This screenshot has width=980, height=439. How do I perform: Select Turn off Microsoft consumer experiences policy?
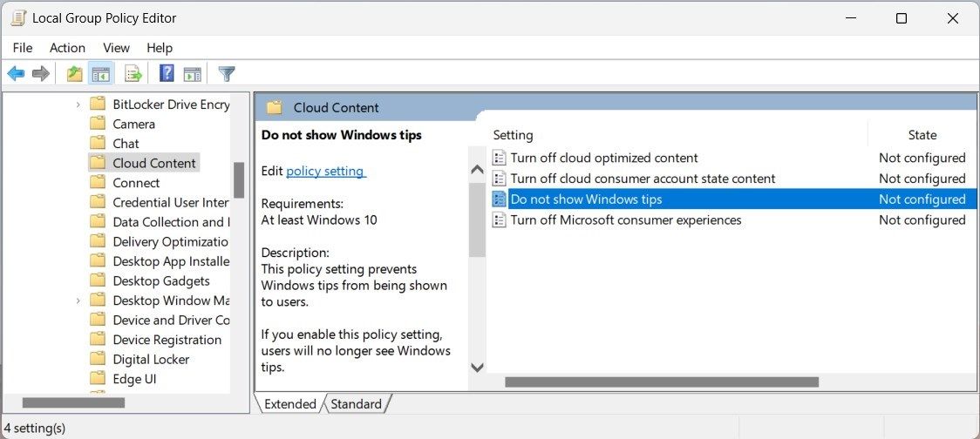click(625, 220)
